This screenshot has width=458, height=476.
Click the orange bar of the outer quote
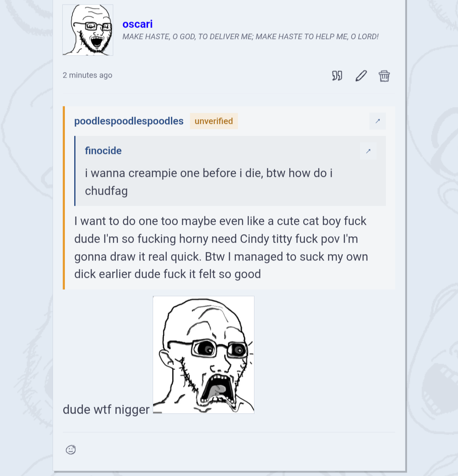(x=64, y=198)
